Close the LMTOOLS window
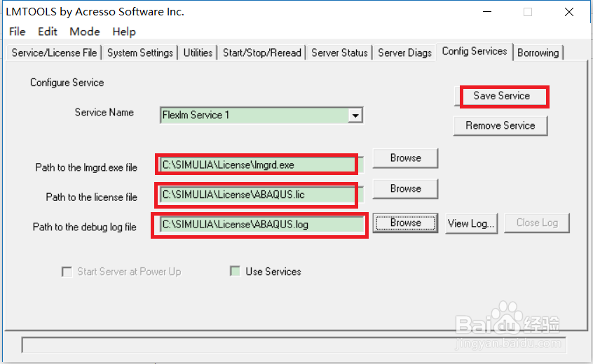This screenshot has width=593, height=364. click(x=568, y=12)
